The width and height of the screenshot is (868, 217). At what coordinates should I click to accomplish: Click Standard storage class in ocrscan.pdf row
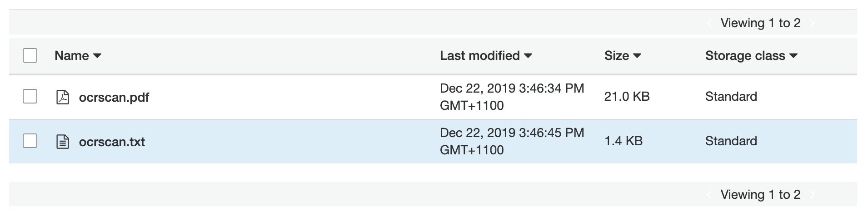click(x=731, y=96)
